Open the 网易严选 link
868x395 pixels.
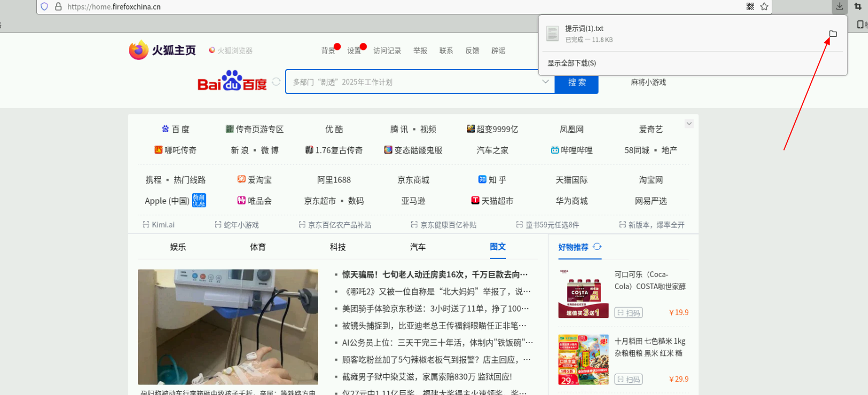(x=651, y=201)
